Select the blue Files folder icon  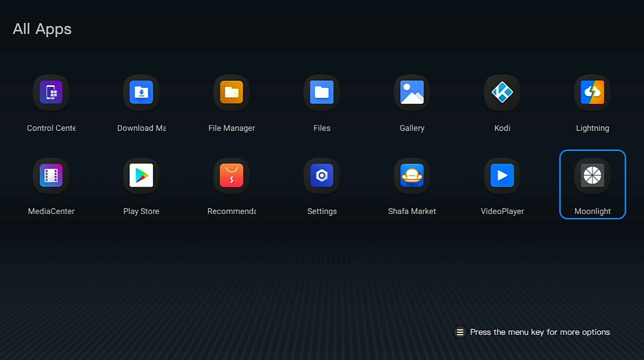322,92
